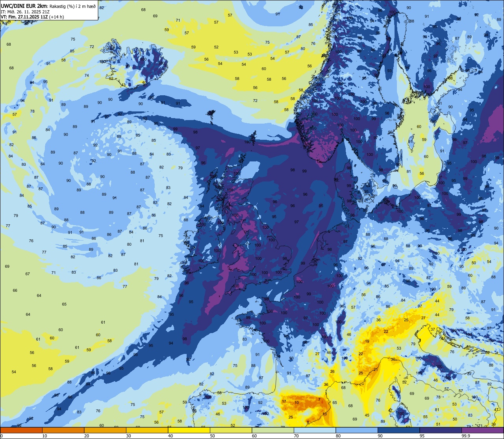Image resolution: width=504 pixels, height=439 pixels.
Task: Click the 10–20 orange legend swatch
Action: click(63, 430)
